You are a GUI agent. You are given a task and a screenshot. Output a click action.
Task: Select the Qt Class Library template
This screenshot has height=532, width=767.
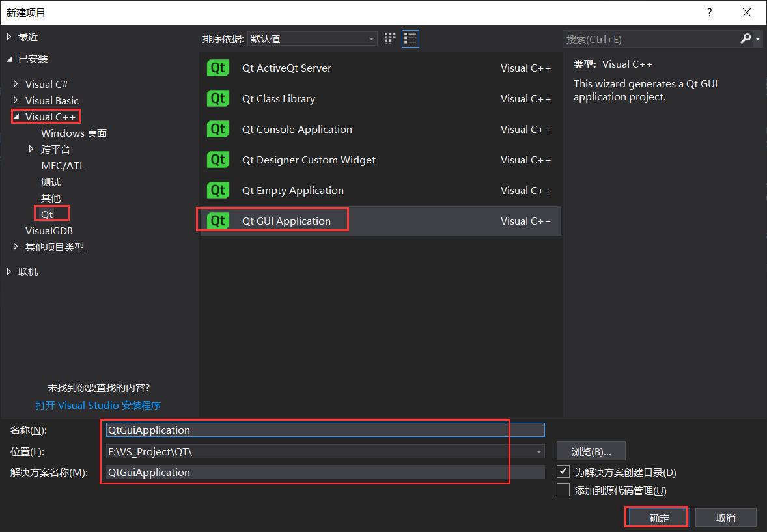(x=279, y=98)
